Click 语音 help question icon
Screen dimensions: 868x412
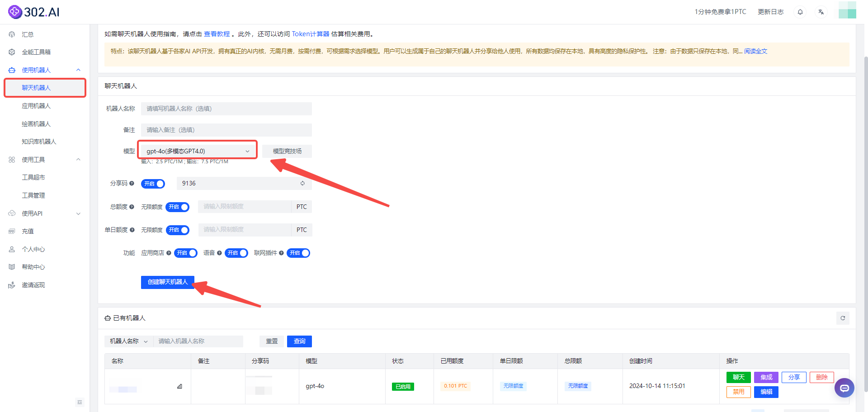219,253
